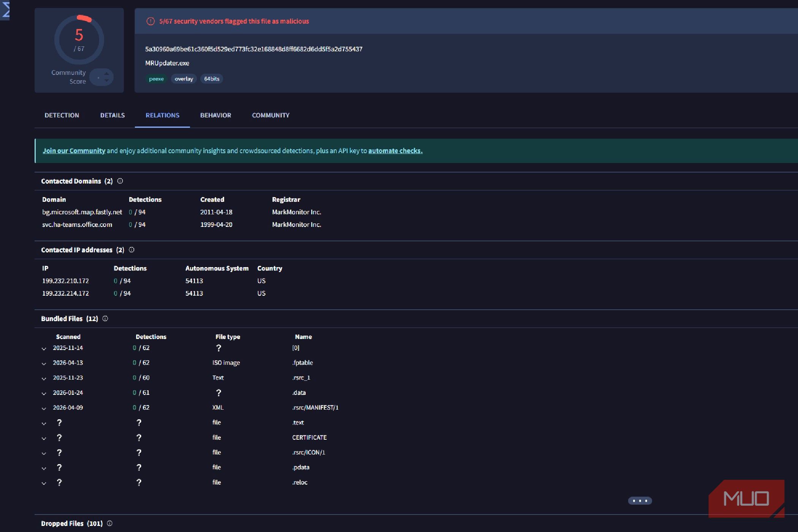Click the malicious warning alert icon
The image size is (798, 532).
[150, 21]
